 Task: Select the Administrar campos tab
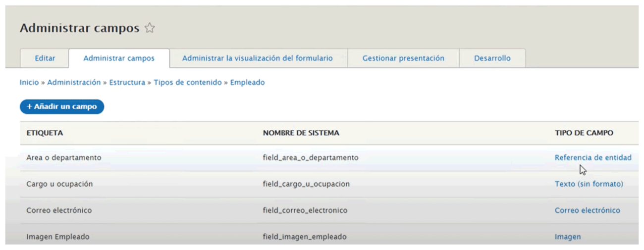[x=119, y=58]
